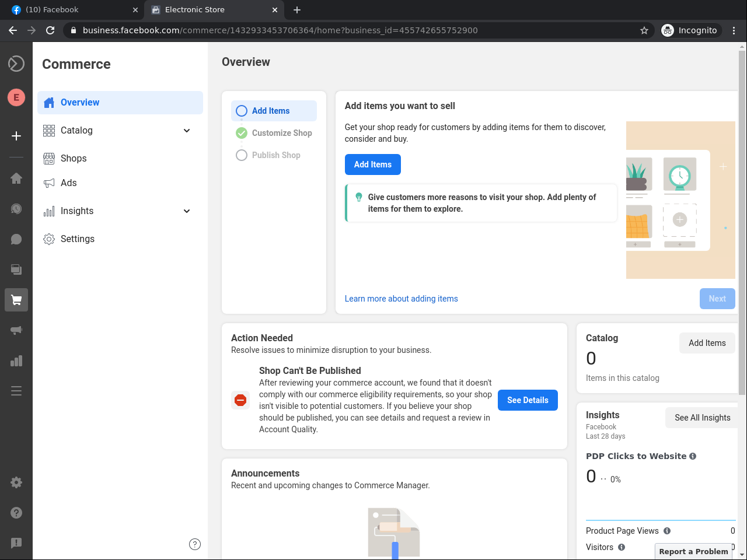Click the question mark help icon in rail
Viewport: 747px width, 560px height.
point(16,513)
